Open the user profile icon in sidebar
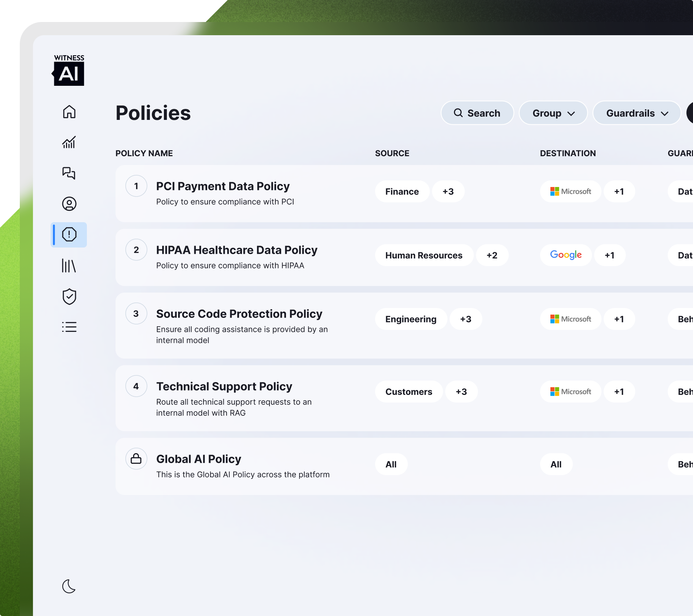 tap(69, 204)
